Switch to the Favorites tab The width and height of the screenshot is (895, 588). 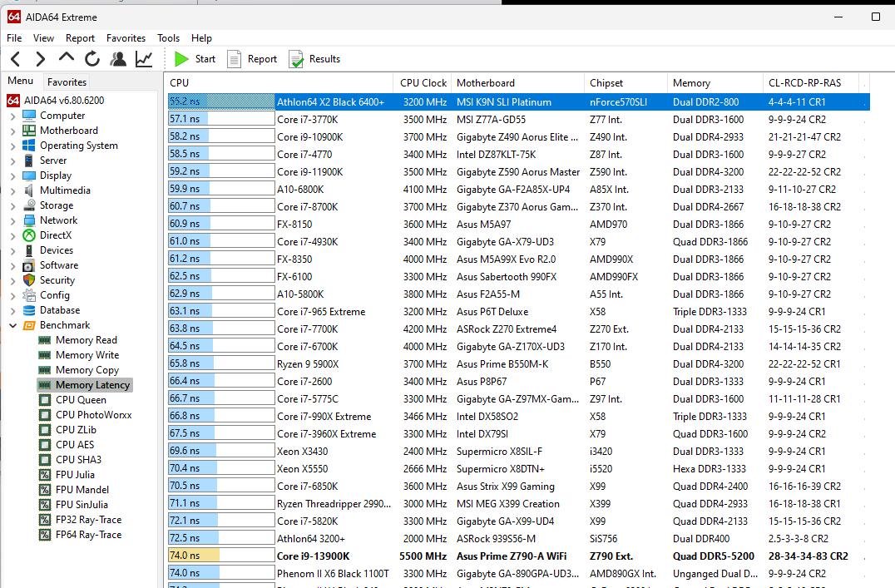point(67,82)
